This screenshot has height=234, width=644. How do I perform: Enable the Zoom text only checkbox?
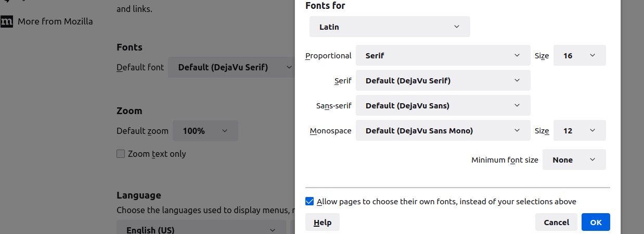coord(121,154)
